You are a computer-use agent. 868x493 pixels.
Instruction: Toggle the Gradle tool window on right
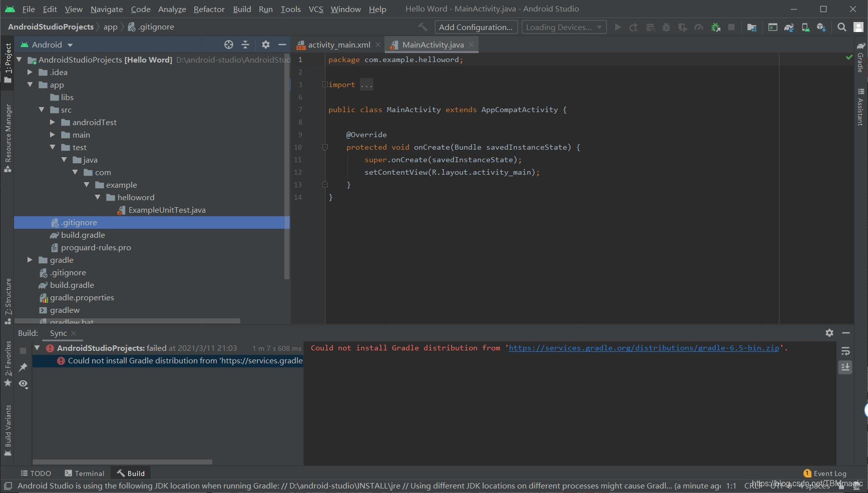point(860,57)
